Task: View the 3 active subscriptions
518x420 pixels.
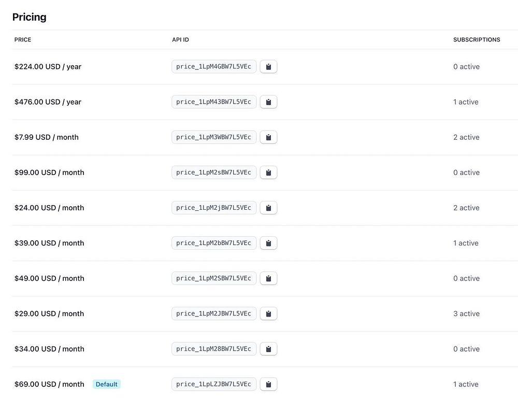Action: [466, 313]
